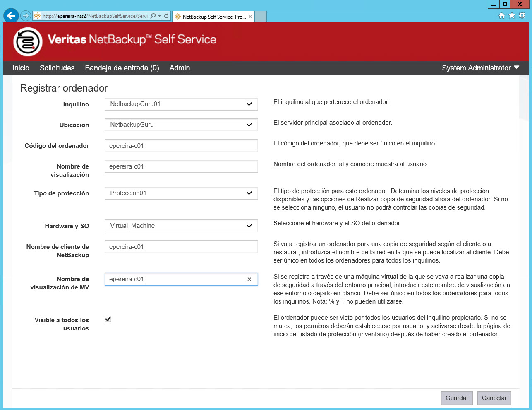Click the search magnifier in address bar
This screenshot has width=532, height=410.
point(153,16)
